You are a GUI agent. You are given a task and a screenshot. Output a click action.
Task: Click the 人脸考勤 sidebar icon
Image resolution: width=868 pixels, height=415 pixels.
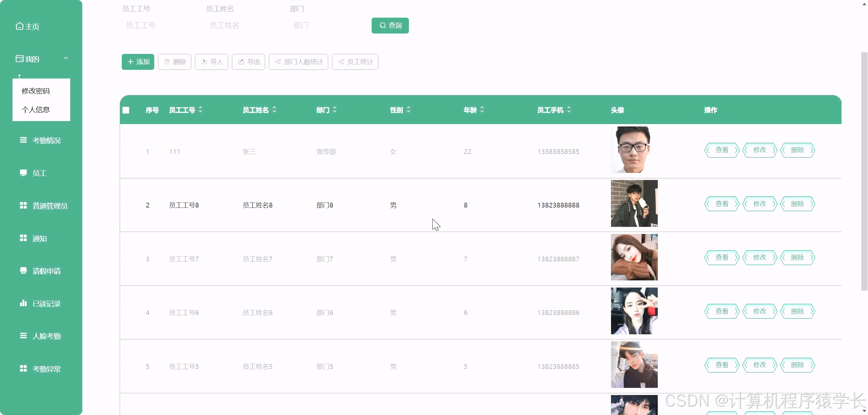(23, 336)
